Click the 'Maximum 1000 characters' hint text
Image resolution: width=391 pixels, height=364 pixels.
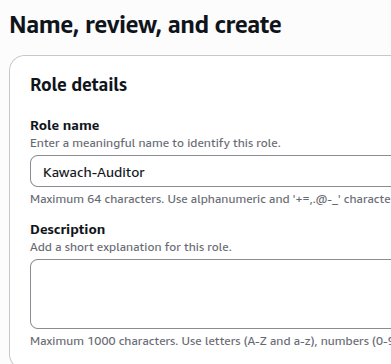(211, 341)
